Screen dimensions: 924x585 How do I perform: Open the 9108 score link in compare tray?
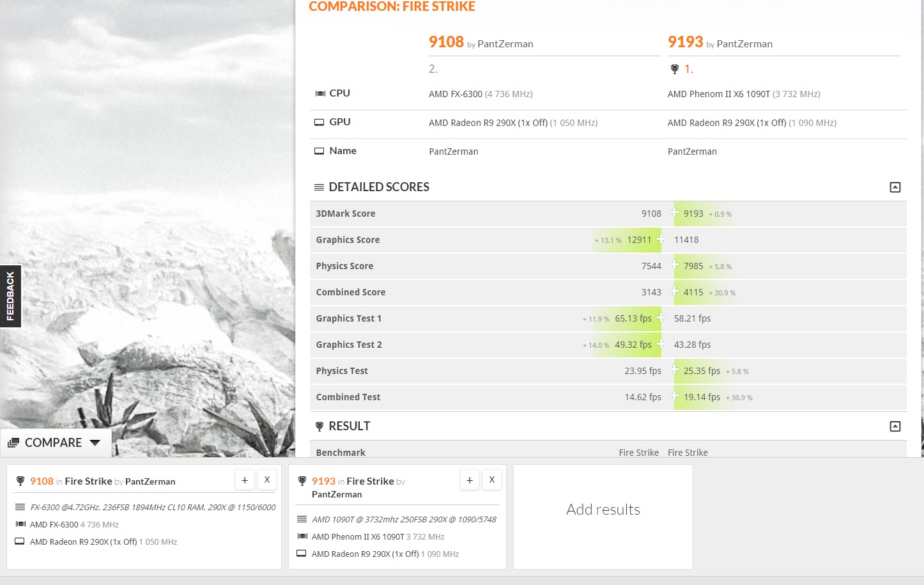(42, 481)
